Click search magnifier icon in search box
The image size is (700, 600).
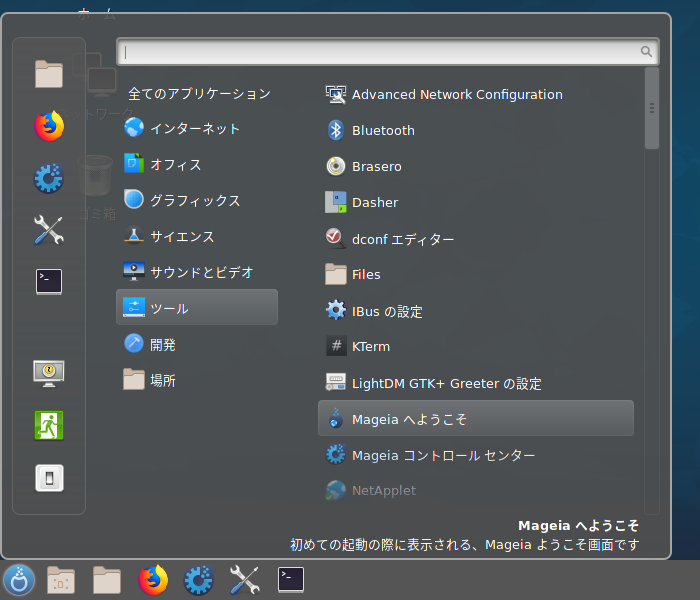click(646, 52)
